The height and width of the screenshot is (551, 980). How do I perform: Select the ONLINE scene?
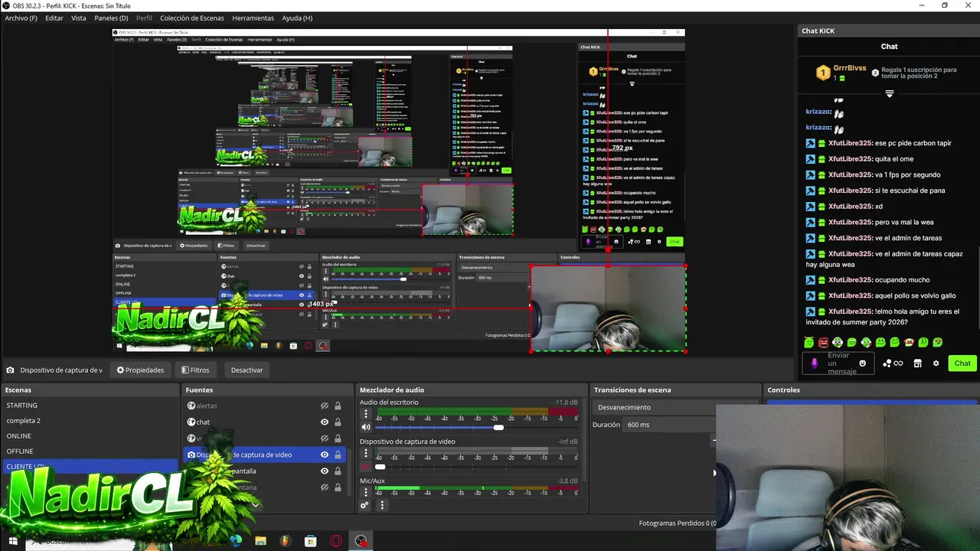pyautogui.click(x=90, y=436)
